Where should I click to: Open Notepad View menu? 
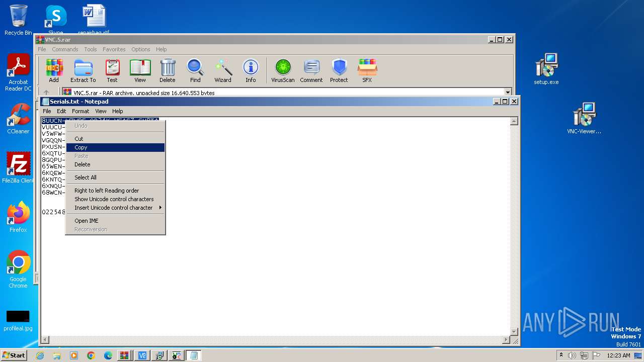(101, 111)
